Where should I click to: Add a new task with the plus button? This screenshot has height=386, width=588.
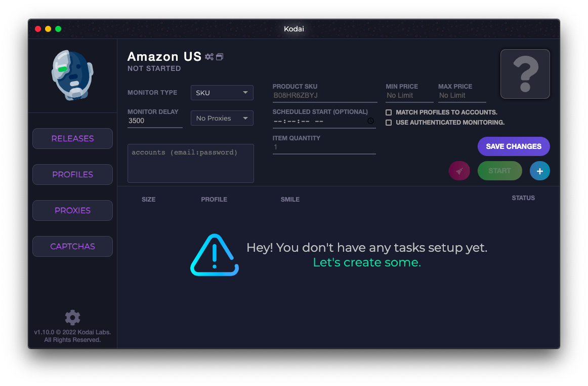(539, 171)
